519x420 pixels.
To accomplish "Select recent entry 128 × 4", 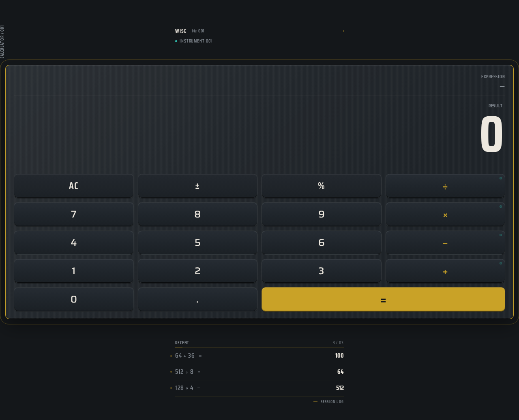I will [x=259, y=388].
